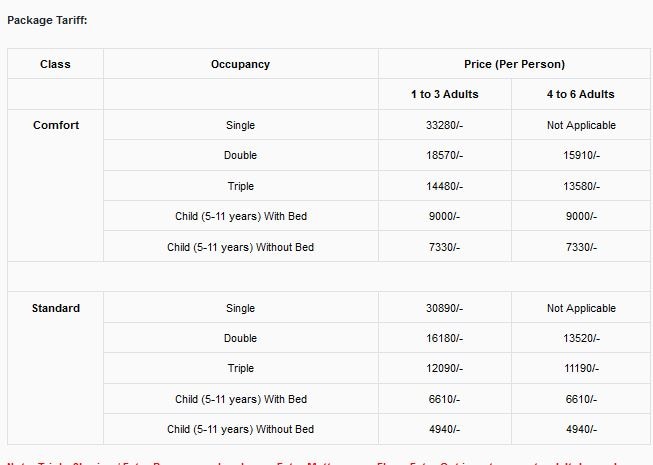
Task: Select the Class column header
Action: 55,64
